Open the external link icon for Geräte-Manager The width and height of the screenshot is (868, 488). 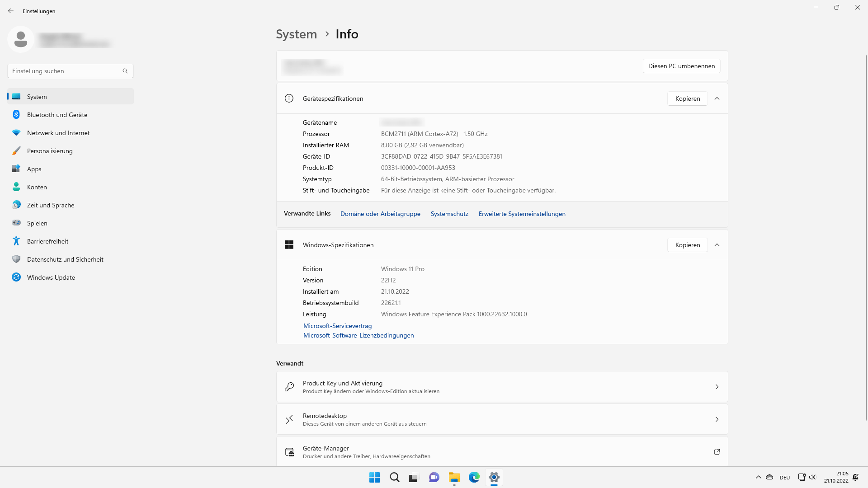pos(717,452)
